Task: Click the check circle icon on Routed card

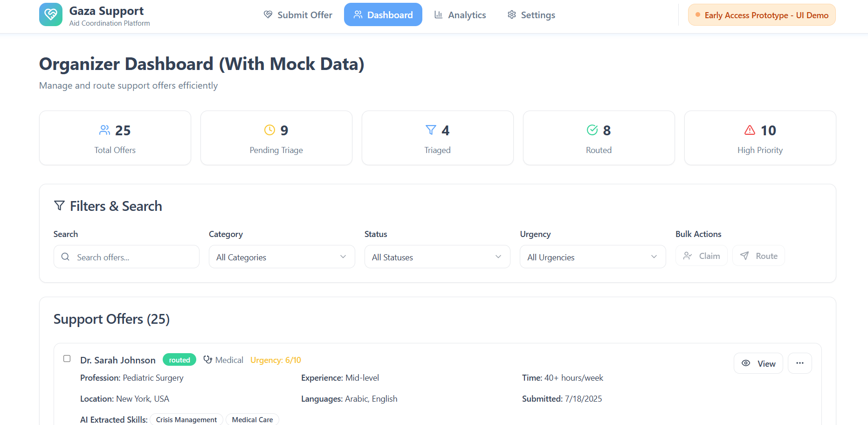Action: coord(592,130)
